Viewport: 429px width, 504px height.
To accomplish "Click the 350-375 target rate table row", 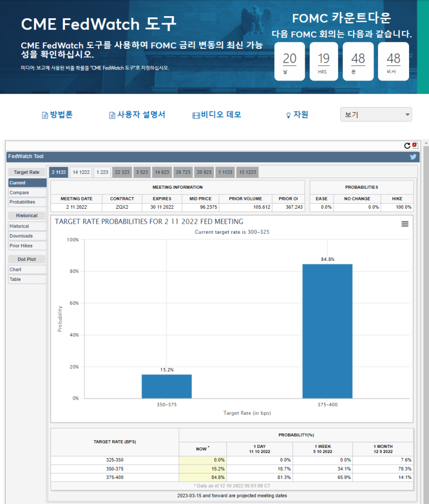I will click(x=232, y=469).
